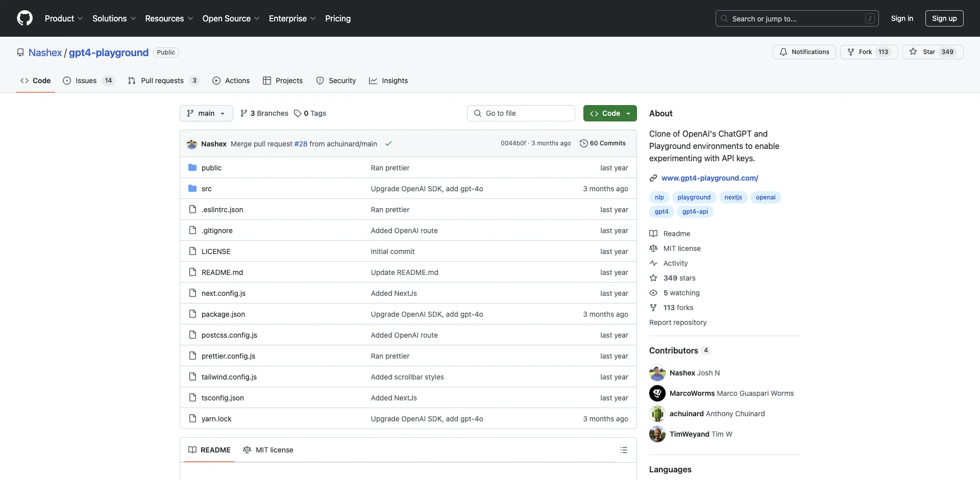Expand the Open Source menu
Screen dimensions: 980x480
pyautogui.click(x=231, y=18)
